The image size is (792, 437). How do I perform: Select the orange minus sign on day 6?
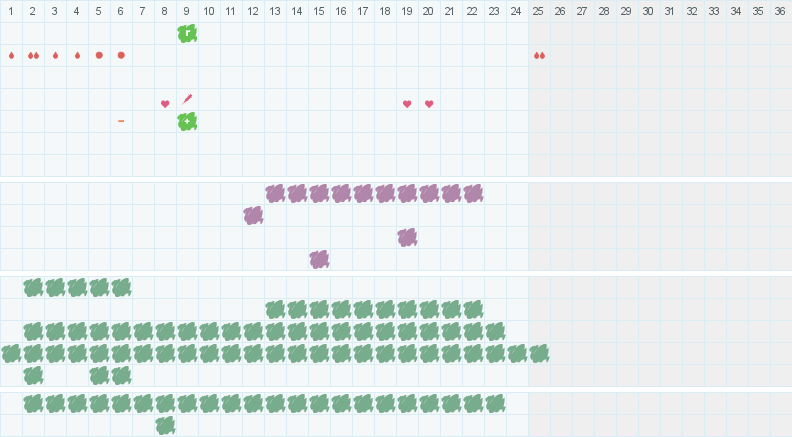coord(121,121)
